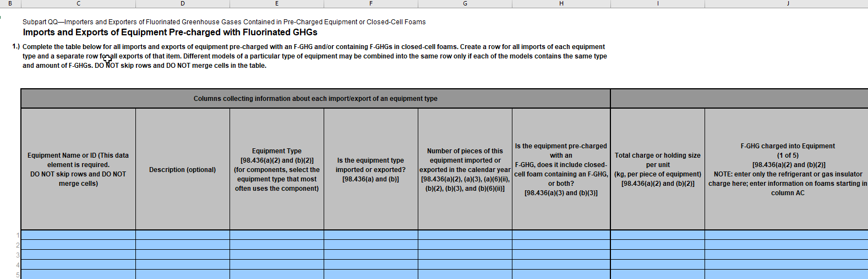This screenshot has height=279, width=868.
Task: Select column C header
Action: (78, 3)
